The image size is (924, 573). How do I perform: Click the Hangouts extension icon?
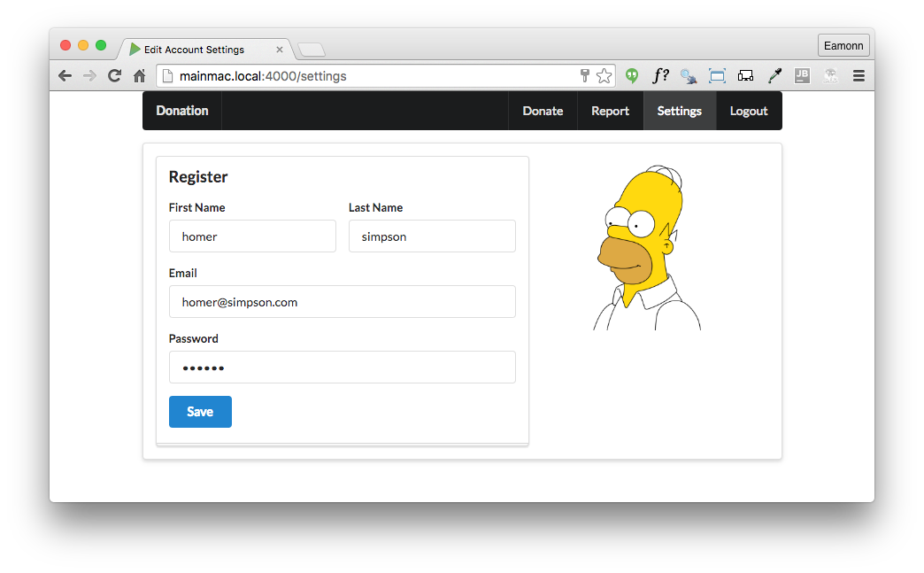point(632,76)
